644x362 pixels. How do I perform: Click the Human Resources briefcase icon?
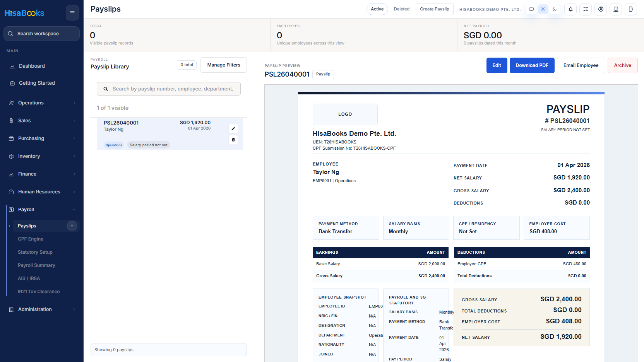point(11,192)
